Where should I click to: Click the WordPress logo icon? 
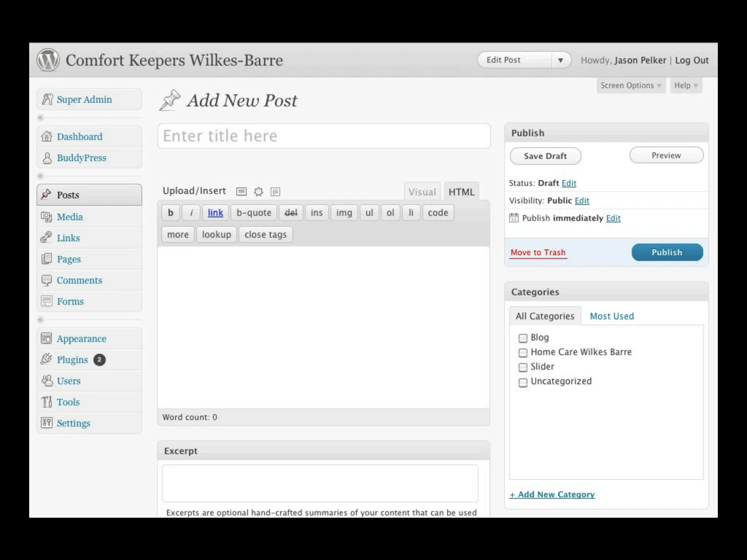click(x=48, y=60)
